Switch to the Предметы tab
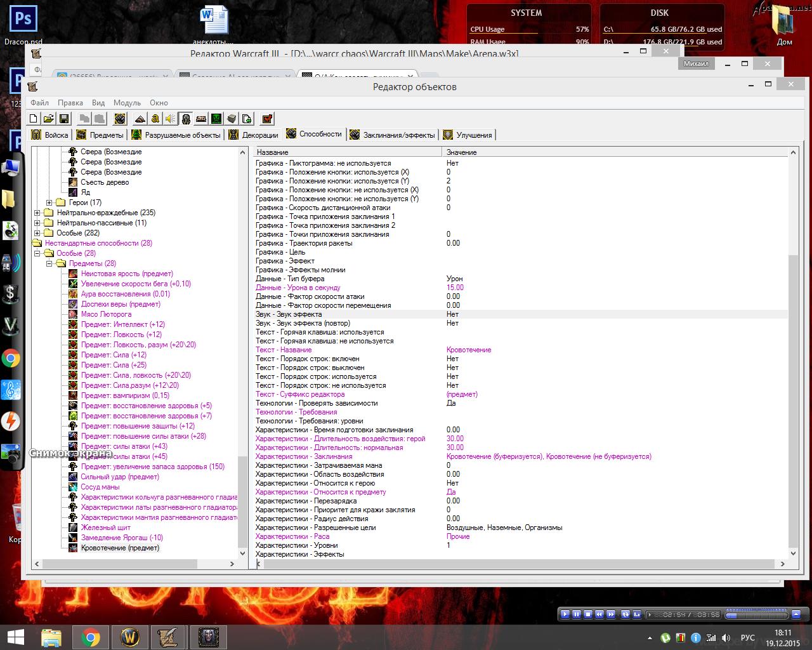Viewport: 812px width, 650px height. click(100, 135)
